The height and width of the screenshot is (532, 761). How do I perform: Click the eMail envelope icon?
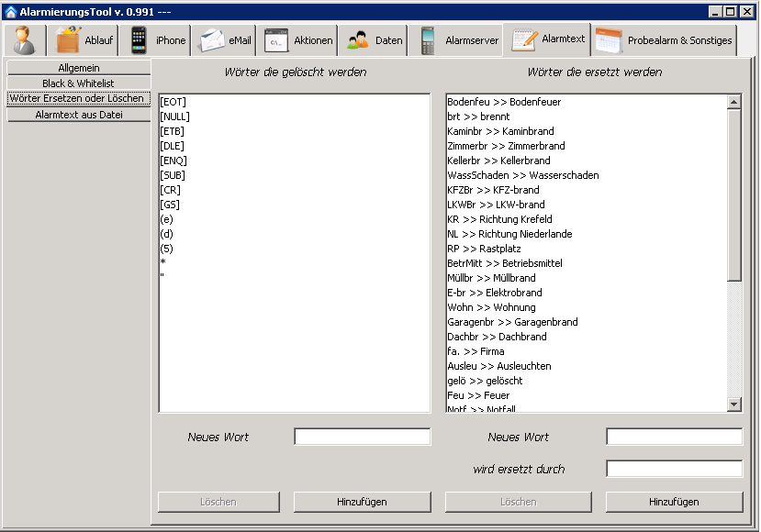click(212, 40)
